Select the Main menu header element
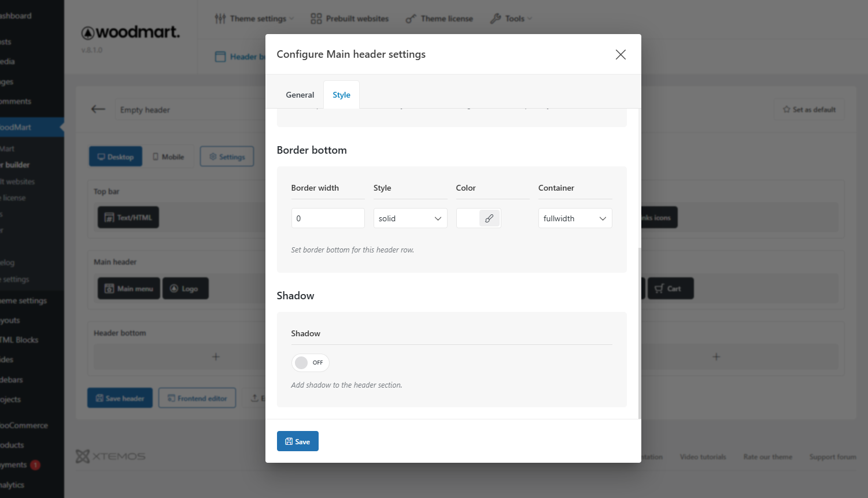Screen dimensions: 868x498 pyautogui.click(x=129, y=288)
